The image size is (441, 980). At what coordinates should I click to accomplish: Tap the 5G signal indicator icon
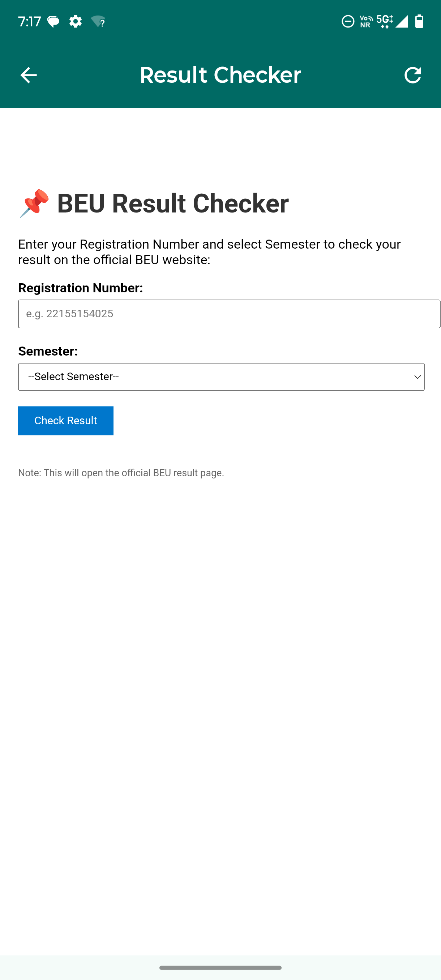coord(384,21)
